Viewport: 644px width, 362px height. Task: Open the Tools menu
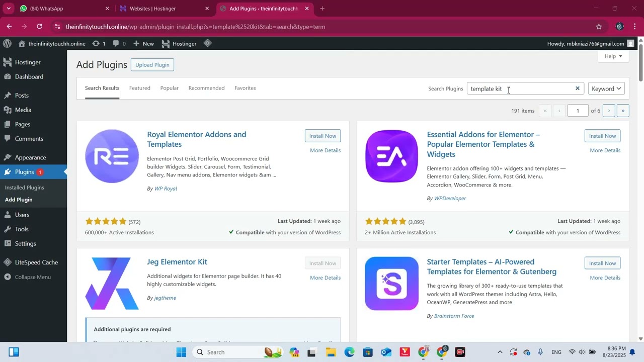point(33,229)
